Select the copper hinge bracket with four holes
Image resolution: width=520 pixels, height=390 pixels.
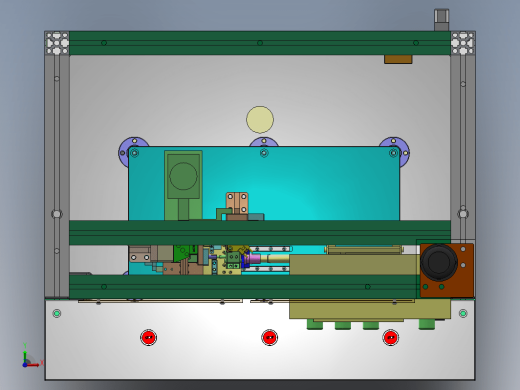coord(237,203)
